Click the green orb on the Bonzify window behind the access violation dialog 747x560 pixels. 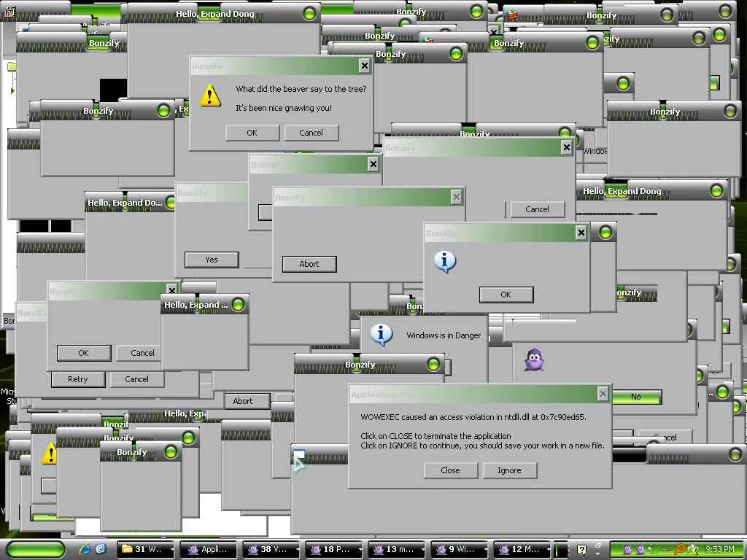click(x=433, y=365)
